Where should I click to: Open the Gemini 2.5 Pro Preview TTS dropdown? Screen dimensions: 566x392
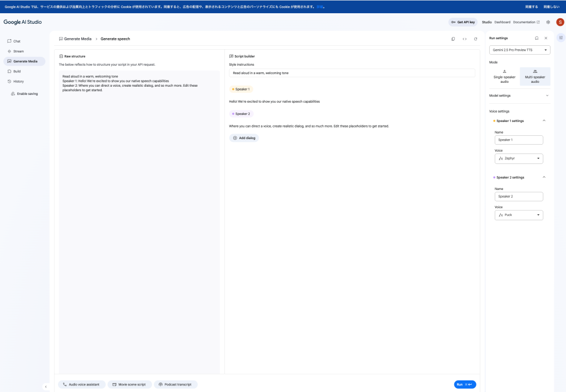[520, 50]
